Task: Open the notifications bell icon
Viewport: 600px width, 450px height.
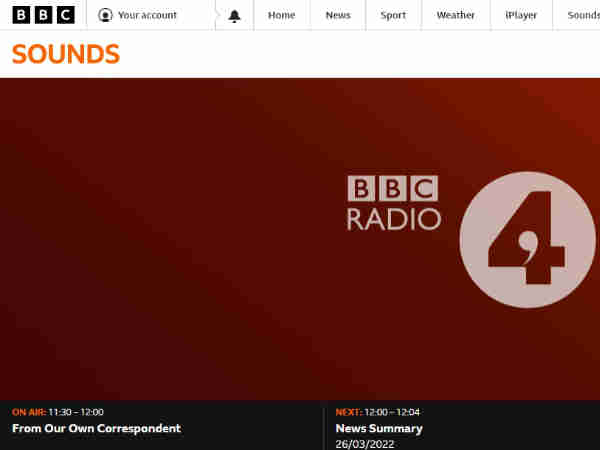Action: coord(234,16)
